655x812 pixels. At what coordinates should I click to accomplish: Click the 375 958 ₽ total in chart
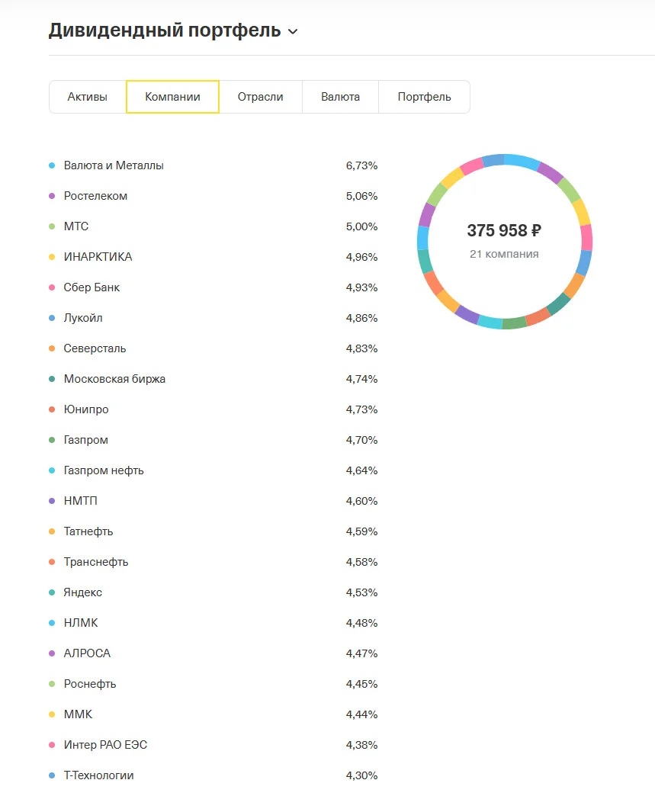[x=504, y=230]
